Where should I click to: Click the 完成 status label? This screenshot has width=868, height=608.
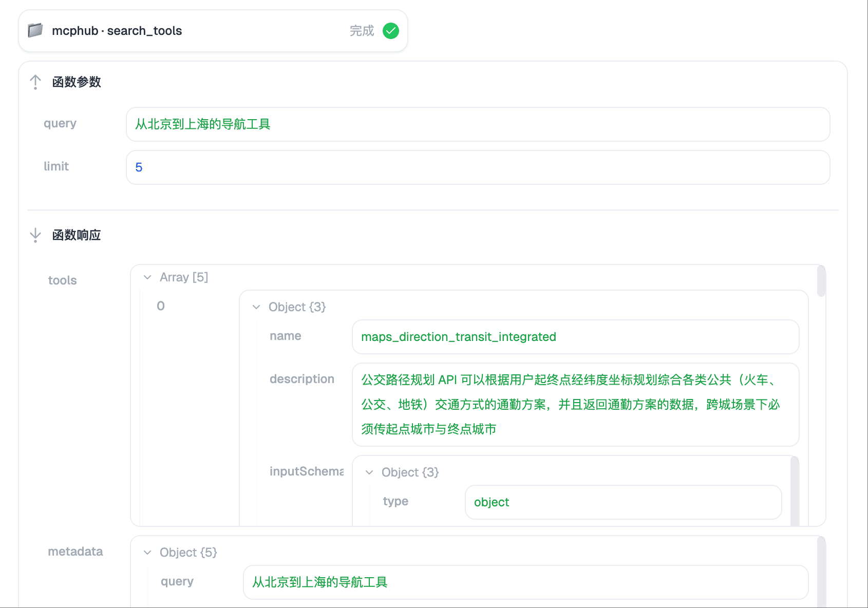click(x=362, y=31)
